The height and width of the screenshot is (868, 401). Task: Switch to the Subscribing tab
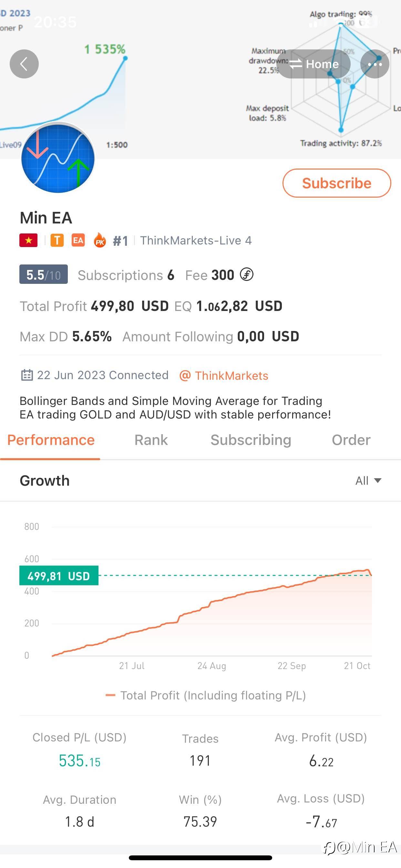tap(251, 440)
